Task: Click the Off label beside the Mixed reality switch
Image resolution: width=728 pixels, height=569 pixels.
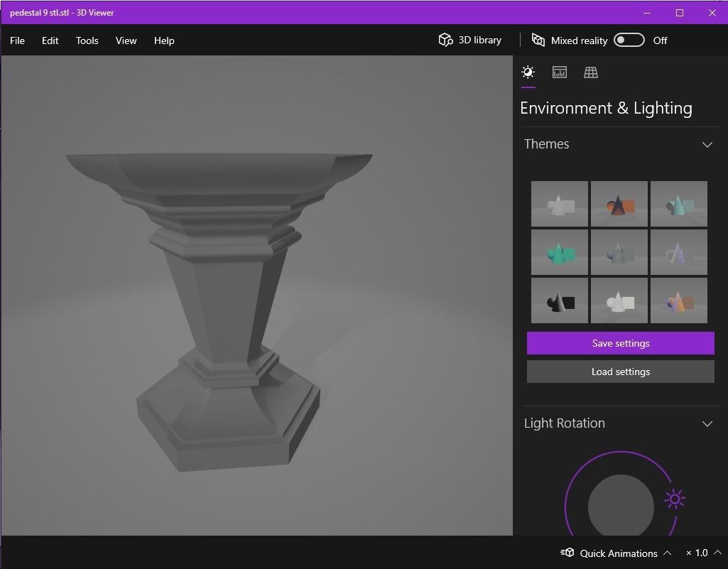Action: pyautogui.click(x=660, y=40)
